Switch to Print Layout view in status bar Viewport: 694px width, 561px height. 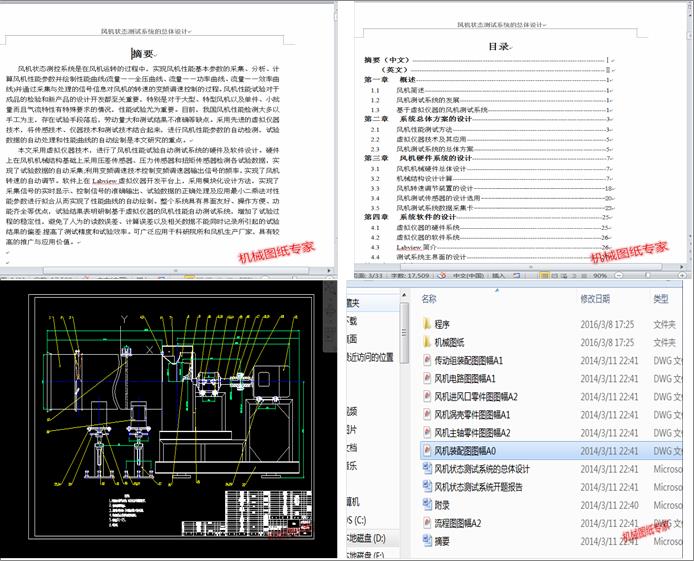544,276
